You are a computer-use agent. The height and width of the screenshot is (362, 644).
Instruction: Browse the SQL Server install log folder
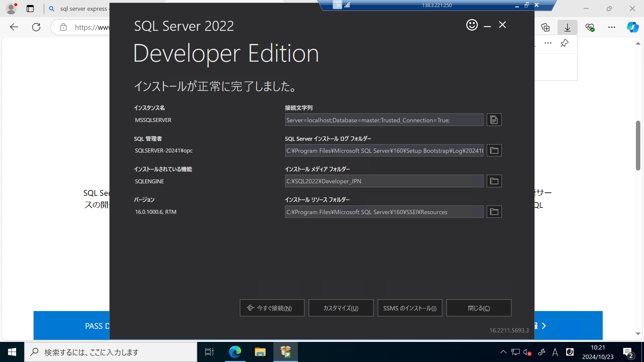[x=494, y=150]
